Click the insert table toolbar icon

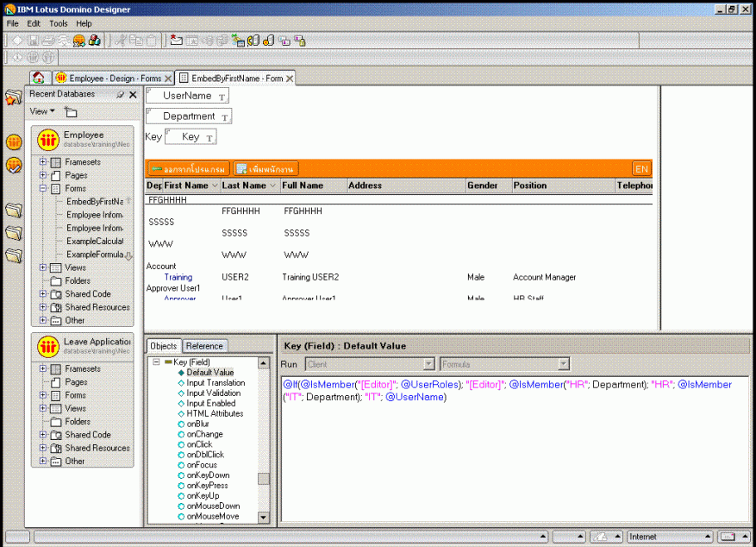click(192, 41)
